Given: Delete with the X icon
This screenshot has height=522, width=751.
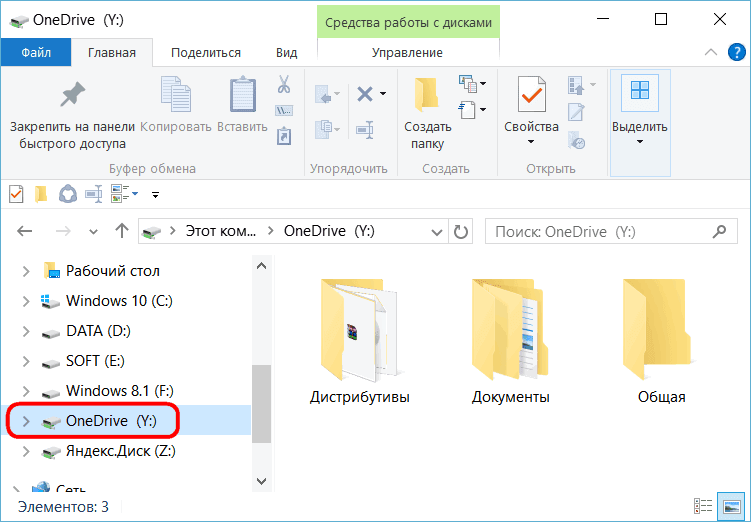Looking at the screenshot, I should pyautogui.click(x=365, y=94).
